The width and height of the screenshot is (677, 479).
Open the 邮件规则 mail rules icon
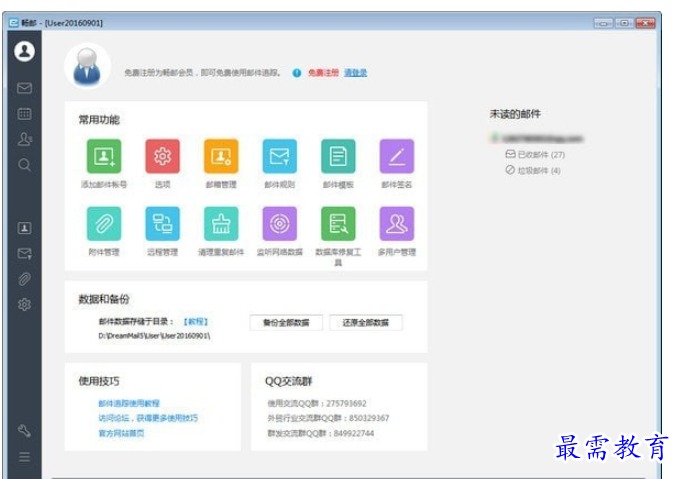[x=280, y=156]
